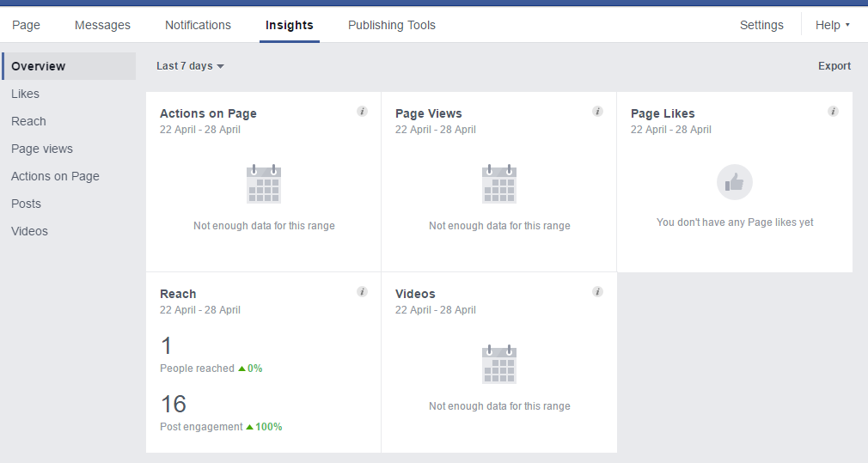Click the Export link
The image size is (868, 463).
[x=834, y=66]
